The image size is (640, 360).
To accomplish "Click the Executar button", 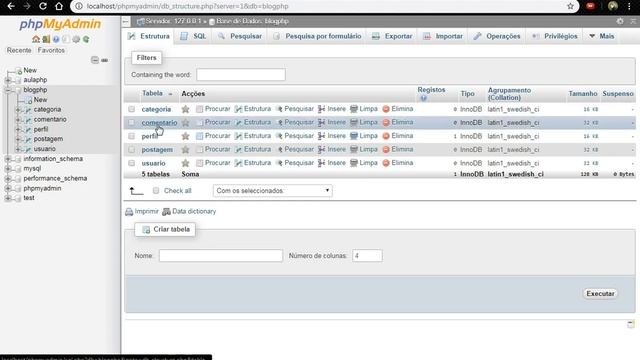I will pyautogui.click(x=600, y=293).
